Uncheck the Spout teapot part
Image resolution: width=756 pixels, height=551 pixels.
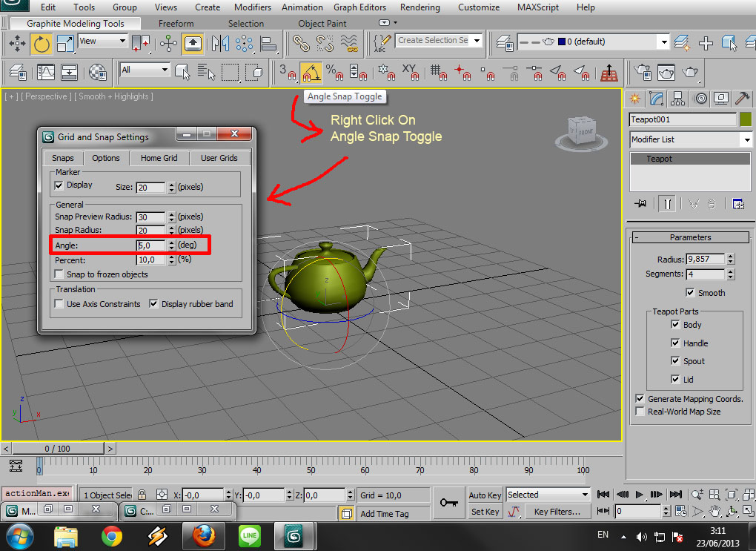(x=676, y=361)
